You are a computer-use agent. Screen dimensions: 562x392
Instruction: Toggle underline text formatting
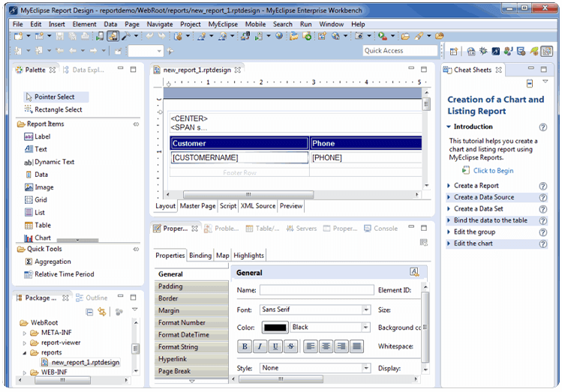[275, 346]
